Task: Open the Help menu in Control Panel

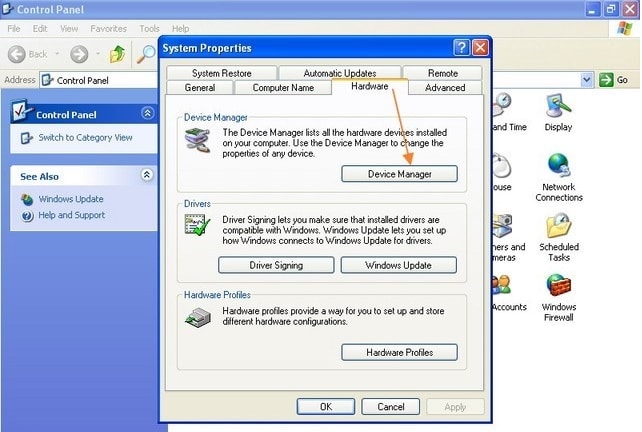Action: coord(180,29)
